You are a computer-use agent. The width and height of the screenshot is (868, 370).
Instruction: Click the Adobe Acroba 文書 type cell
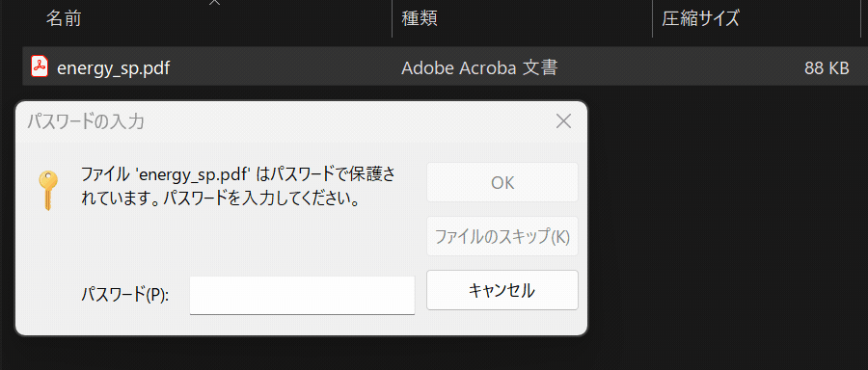tap(479, 67)
